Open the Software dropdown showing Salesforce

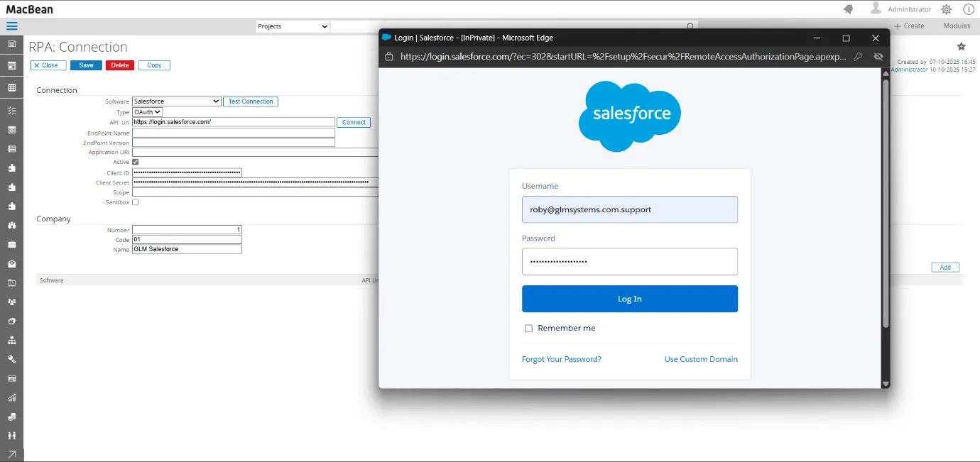(x=177, y=101)
